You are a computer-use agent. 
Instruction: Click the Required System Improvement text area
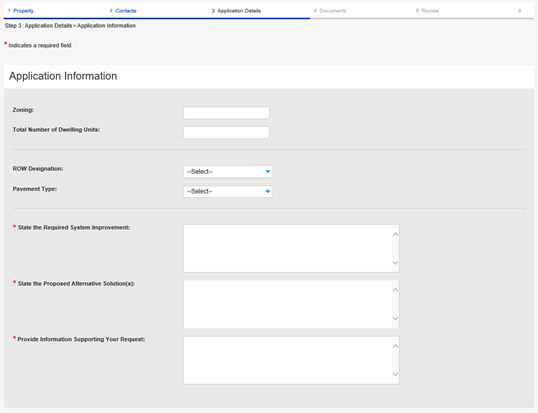click(x=291, y=248)
